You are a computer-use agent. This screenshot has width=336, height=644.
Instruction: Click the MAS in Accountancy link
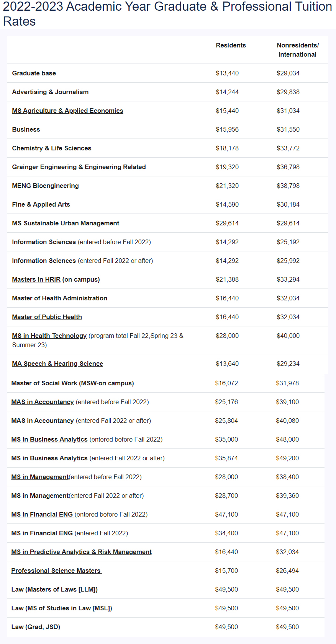tap(42, 402)
